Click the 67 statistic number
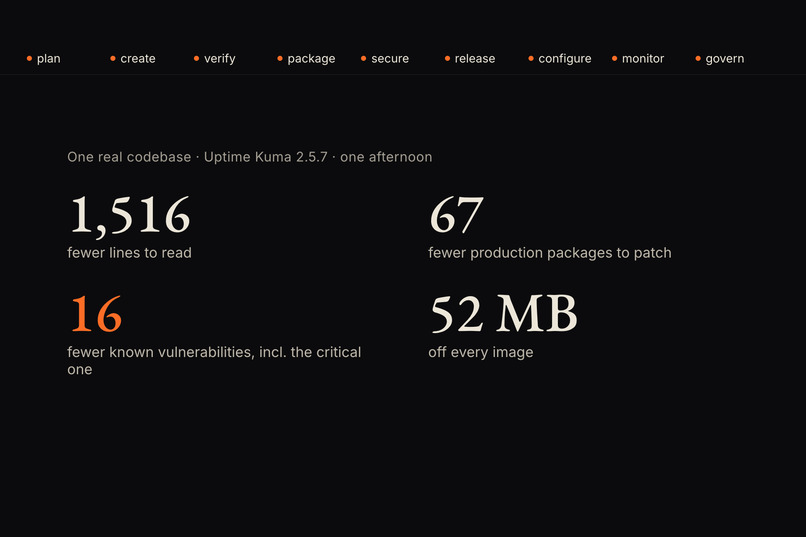Image resolution: width=806 pixels, height=537 pixels. pyautogui.click(x=456, y=215)
